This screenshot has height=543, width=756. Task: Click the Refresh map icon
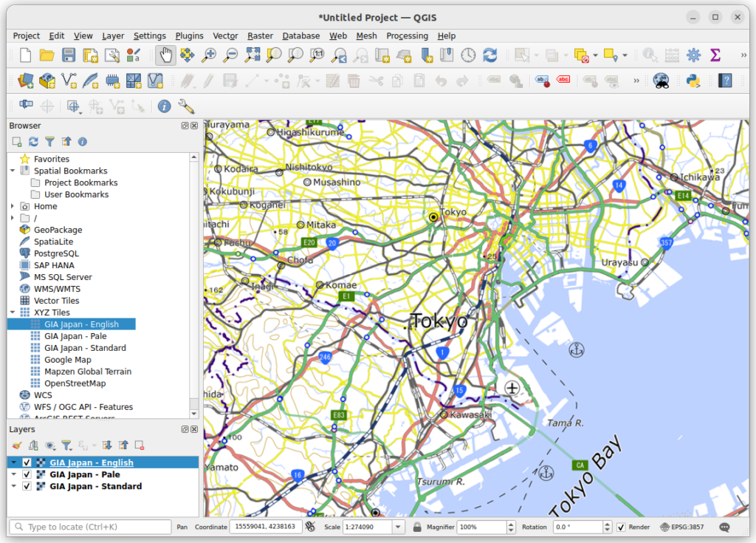pyautogui.click(x=489, y=55)
